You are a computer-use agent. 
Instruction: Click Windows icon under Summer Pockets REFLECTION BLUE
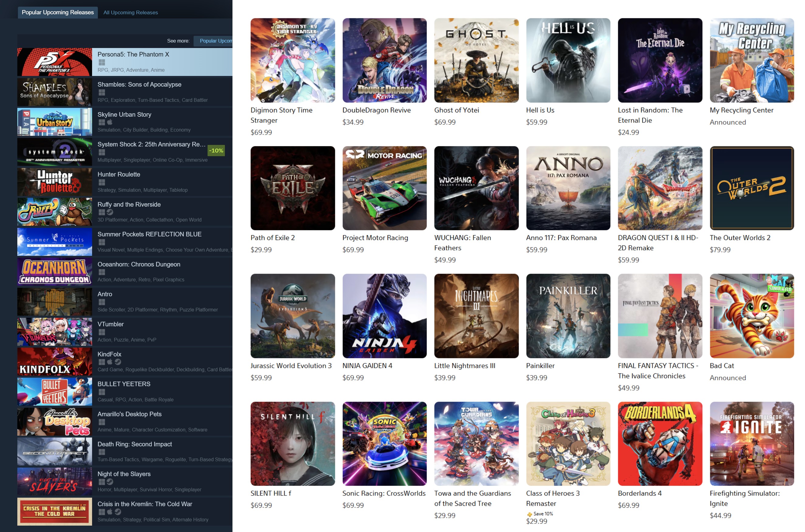tap(102, 242)
